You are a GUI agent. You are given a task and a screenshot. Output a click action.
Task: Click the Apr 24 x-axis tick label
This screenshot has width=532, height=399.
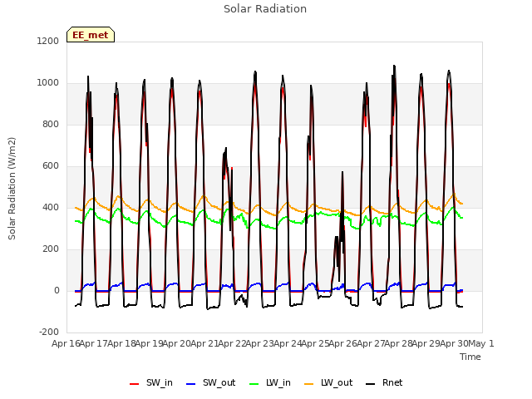click(x=288, y=343)
